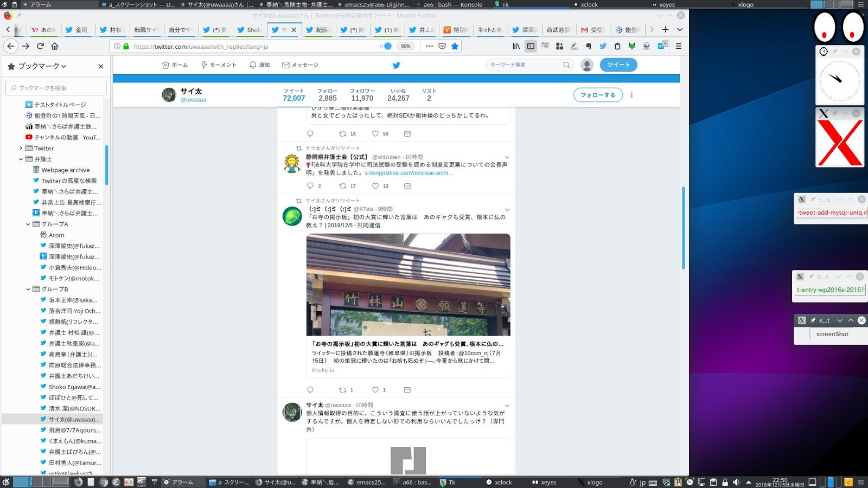Viewport: 868px width, 488px height.
Task: Retweet the @KTets tweet with 1 retweet
Action: tap(342, 390)
